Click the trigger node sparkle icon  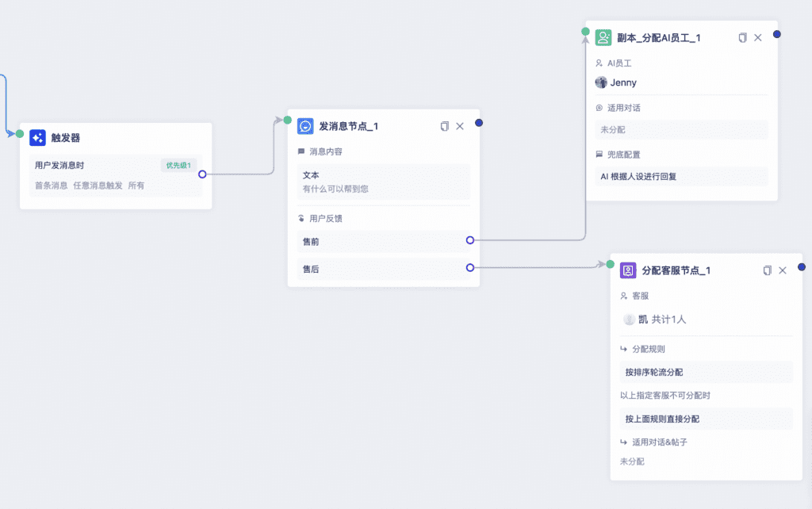(38, 138)
